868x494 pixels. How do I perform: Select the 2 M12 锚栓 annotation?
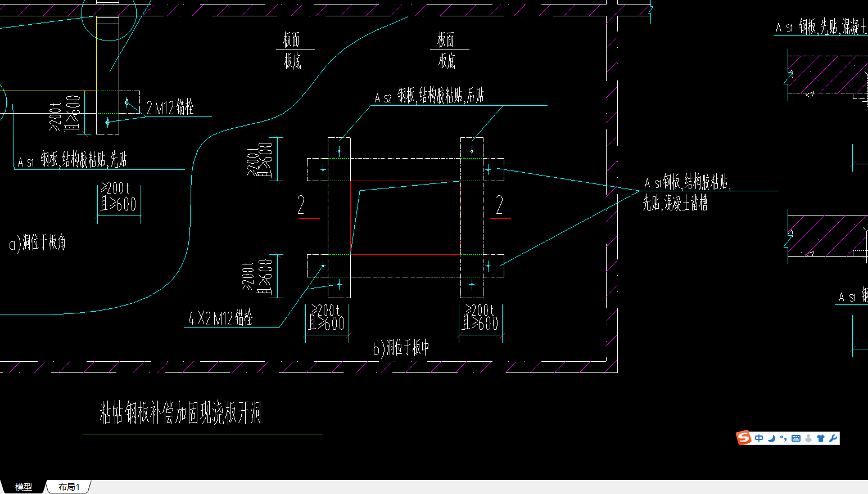(x=170, y=107)
